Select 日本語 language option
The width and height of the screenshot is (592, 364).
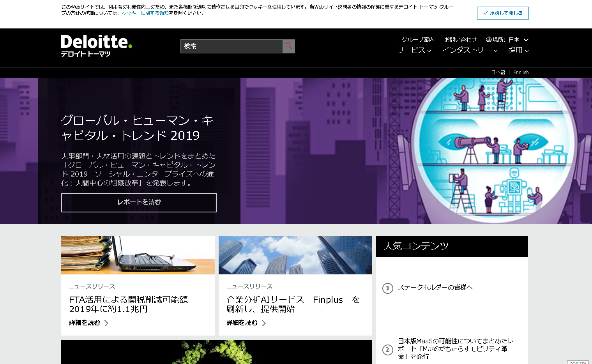coord(498,72)
